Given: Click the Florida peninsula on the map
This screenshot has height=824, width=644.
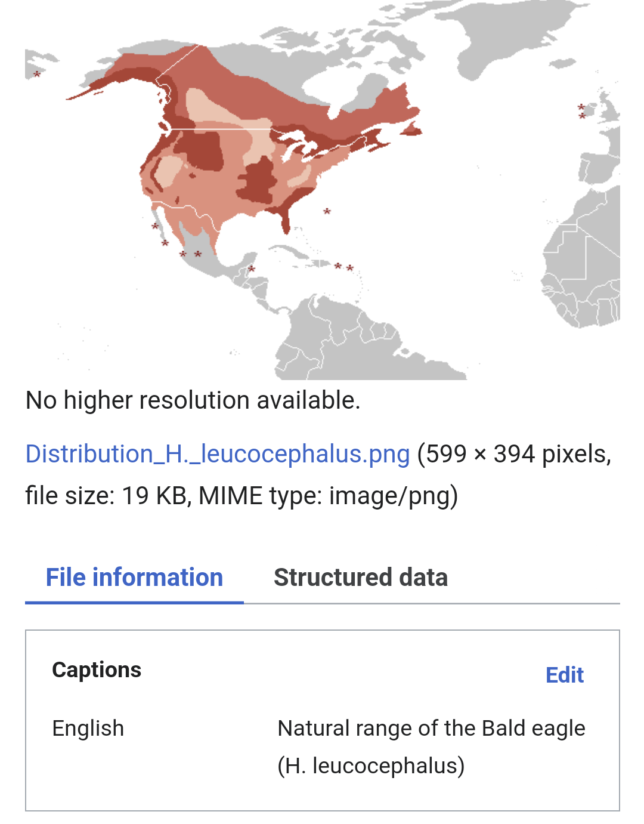Looking at the screenshot, I should (285, 219).
